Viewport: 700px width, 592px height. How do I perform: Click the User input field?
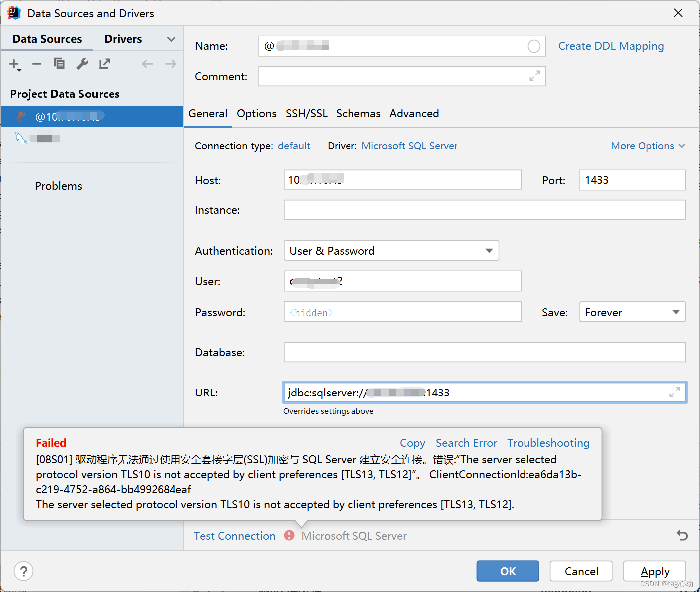coord(403,281)
